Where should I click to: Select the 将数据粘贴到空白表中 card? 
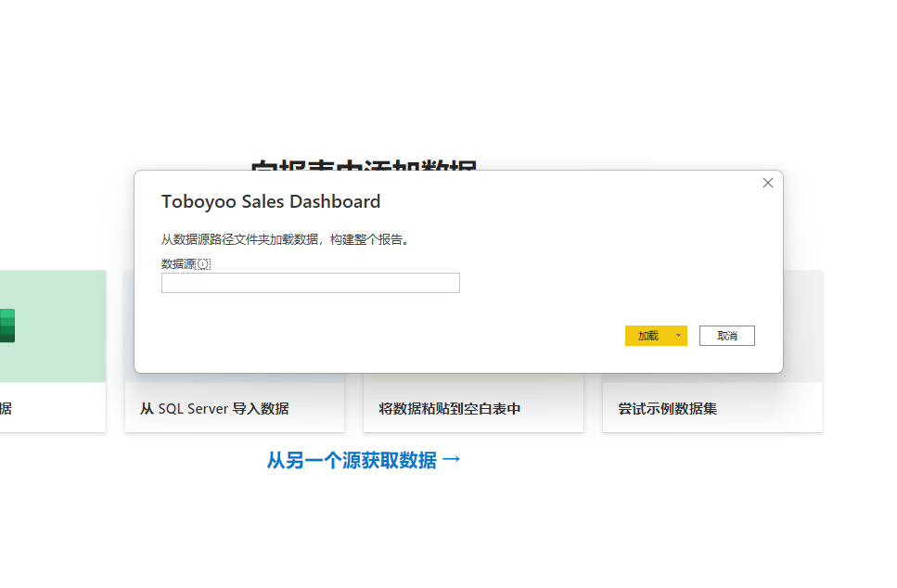tap(473, 407)
